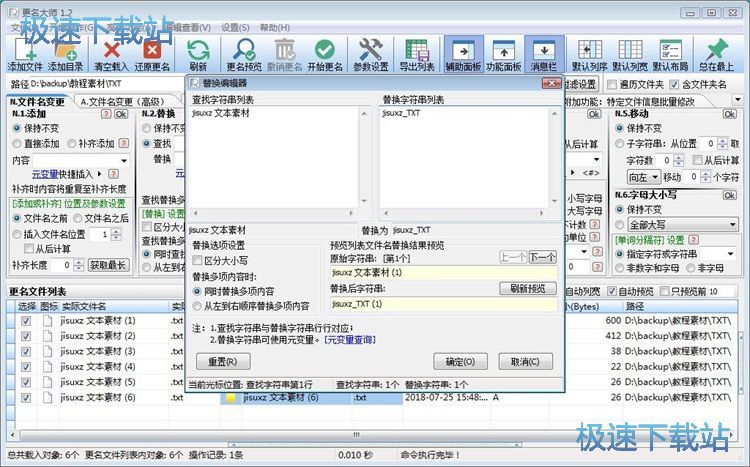Toggle 只预览前 checkbox

tap(664, 291)
